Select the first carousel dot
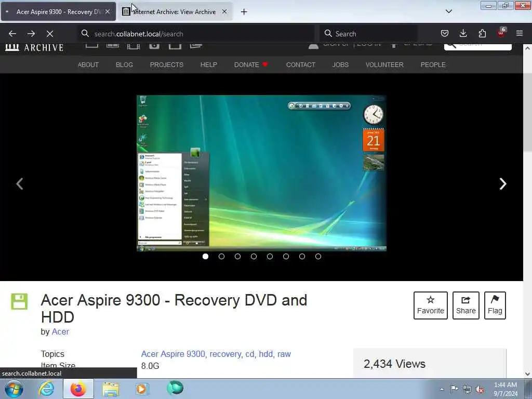 pos(205,257)
